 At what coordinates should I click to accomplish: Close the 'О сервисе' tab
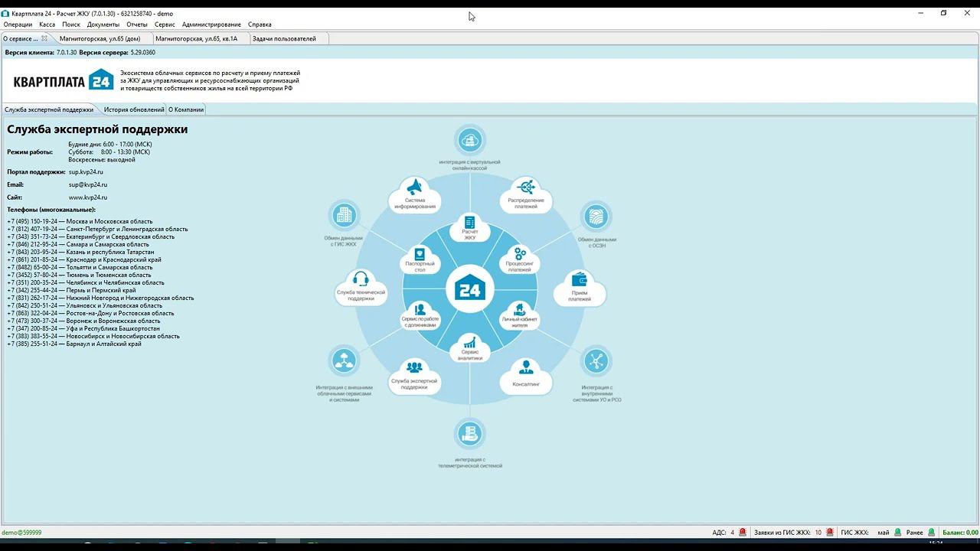[x=44, y=38]
